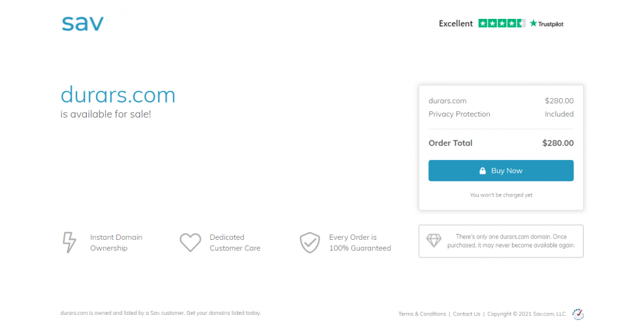
Task: Click Every Order is 100% Guaranteed text
Action: 360,242
